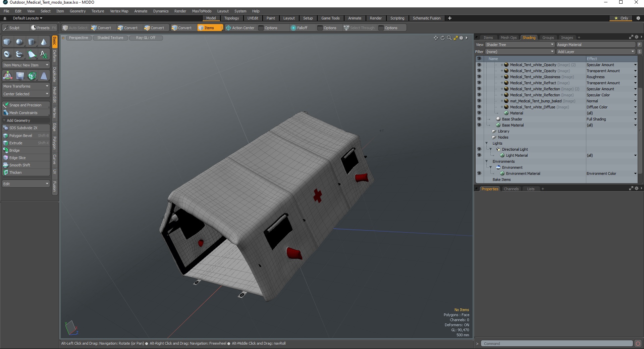Open the Texture menu
This screenshot has height=349, width=644.
pos(98,11)
